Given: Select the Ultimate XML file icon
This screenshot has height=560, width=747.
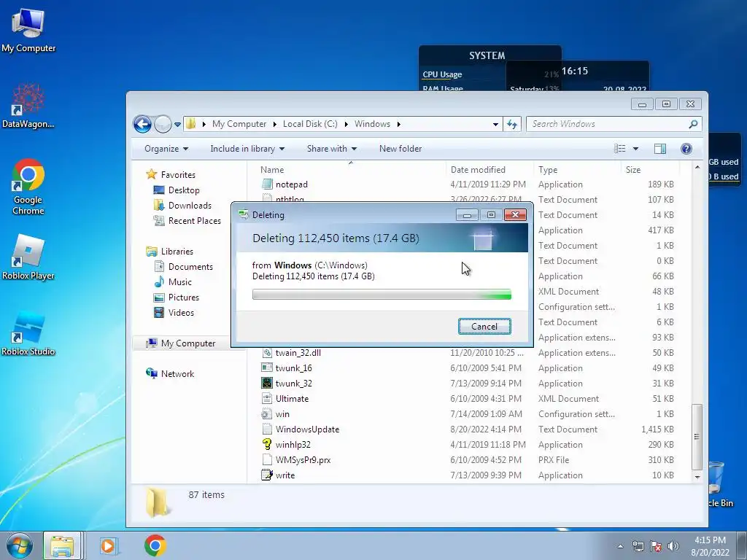Looking at the screenshot, I should 267,399.
